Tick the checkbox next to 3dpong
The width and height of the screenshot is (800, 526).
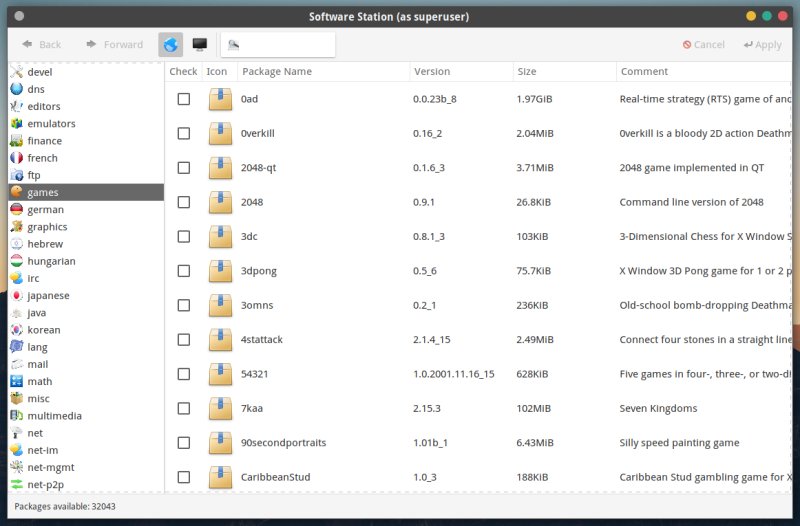pyautogui.click(x=183, y=271)
